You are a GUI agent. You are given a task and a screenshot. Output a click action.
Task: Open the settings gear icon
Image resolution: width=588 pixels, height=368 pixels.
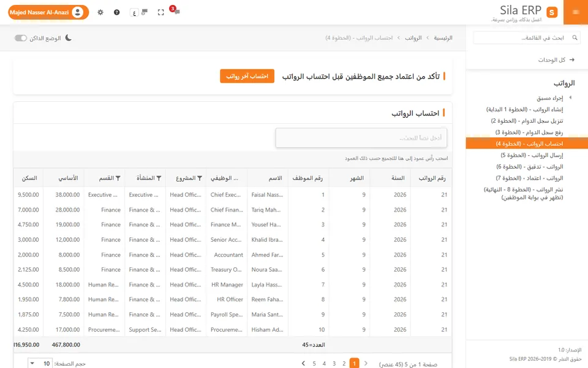click(x=100, y=12)
